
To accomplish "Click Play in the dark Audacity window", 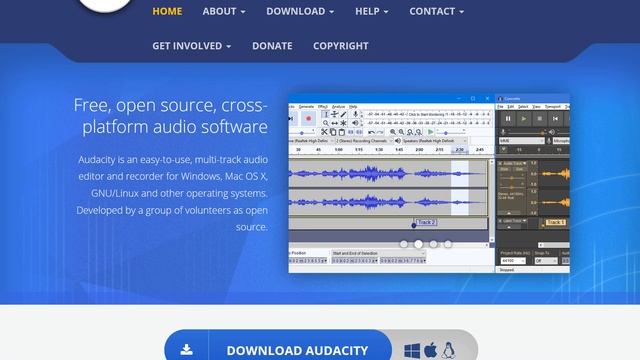I will (524, 119).
